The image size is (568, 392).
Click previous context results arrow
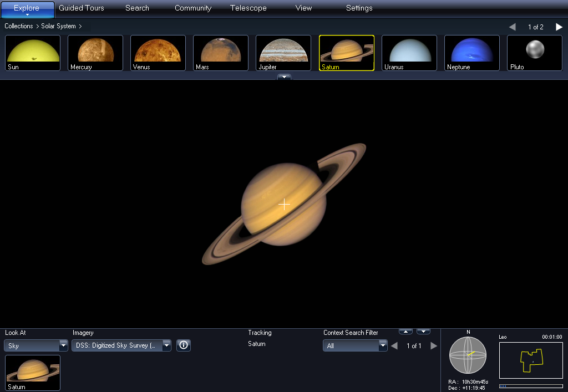click(394, 346)
